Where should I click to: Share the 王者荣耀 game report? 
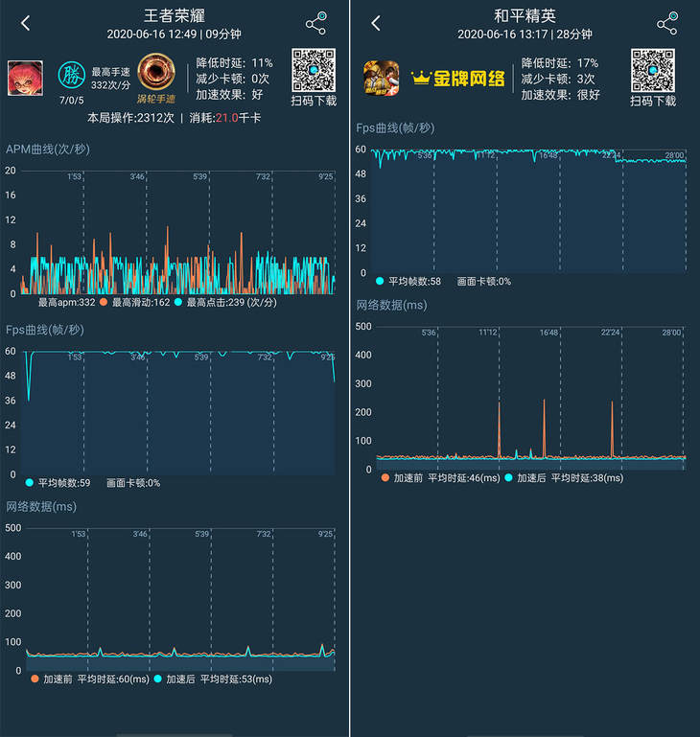[316, 23]
